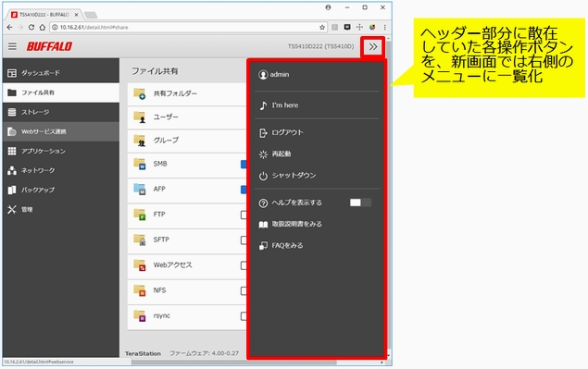Open the Dashboard (ダッシュボード) sidebar item
The image size is (588, 369).
point(61,73)
